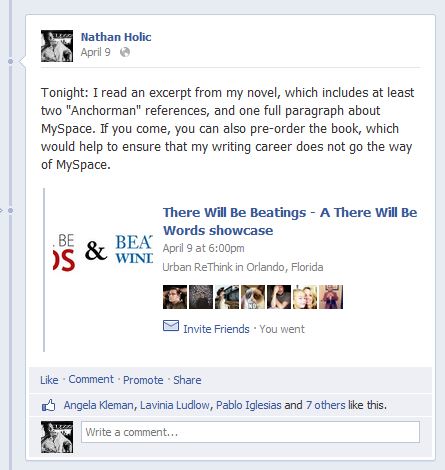This screenshot has height=470, width=445.
Task: Click Invite Friends link
Action: (x=216, y=329)
